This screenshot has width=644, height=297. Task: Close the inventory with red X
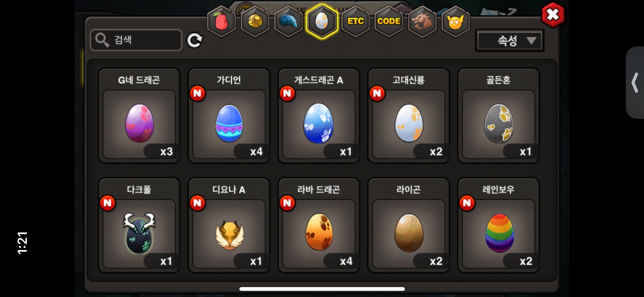(553, 15)
